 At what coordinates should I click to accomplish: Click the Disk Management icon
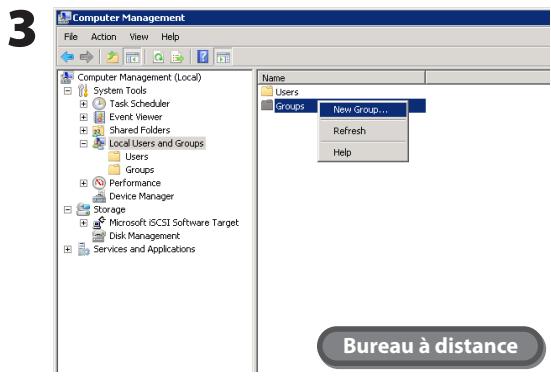[x=99, y=236]
